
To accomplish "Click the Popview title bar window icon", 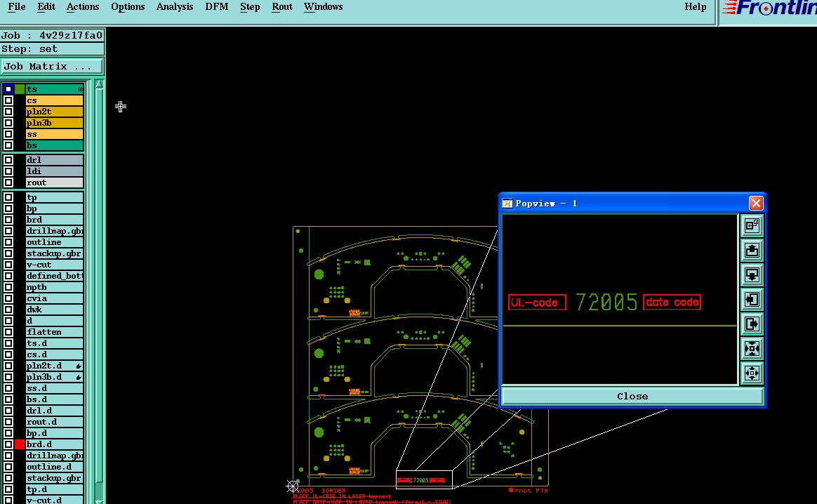I will point(507,204).
